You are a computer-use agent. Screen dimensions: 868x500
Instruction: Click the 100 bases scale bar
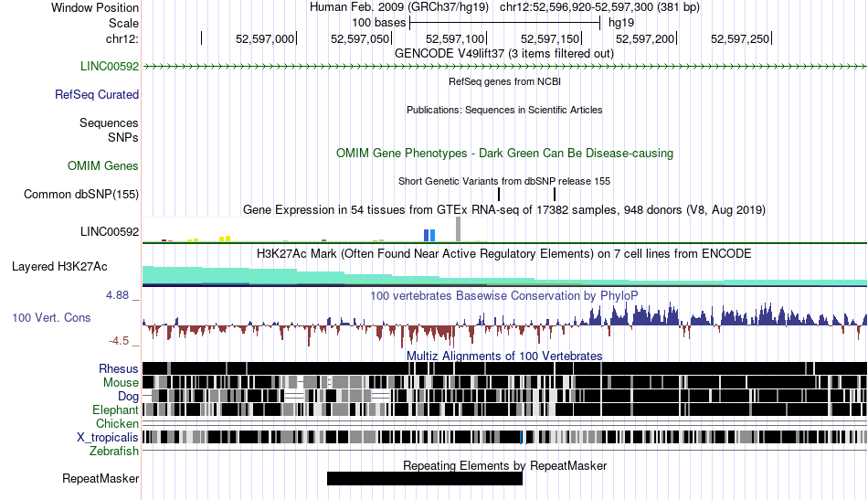point(505,23)
